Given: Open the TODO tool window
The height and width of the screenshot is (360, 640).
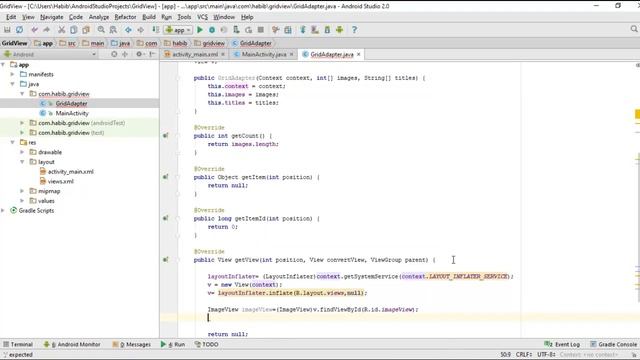Looking at the screenshot, I should click(207, 344).
